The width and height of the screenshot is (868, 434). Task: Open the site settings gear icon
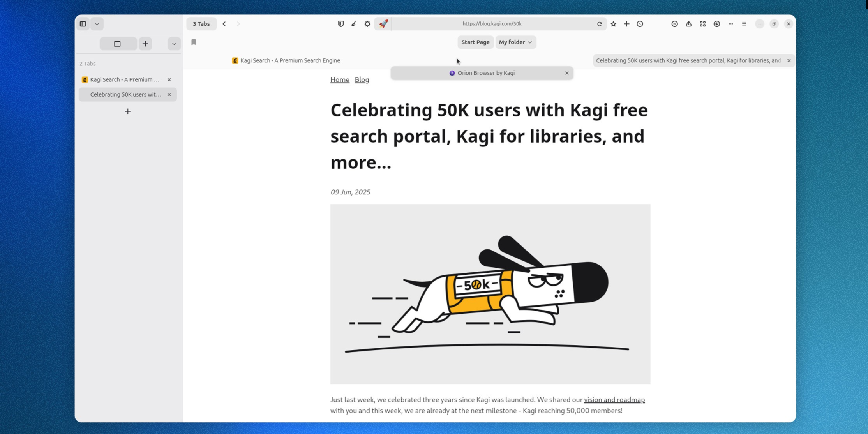(x=367, y=24)
